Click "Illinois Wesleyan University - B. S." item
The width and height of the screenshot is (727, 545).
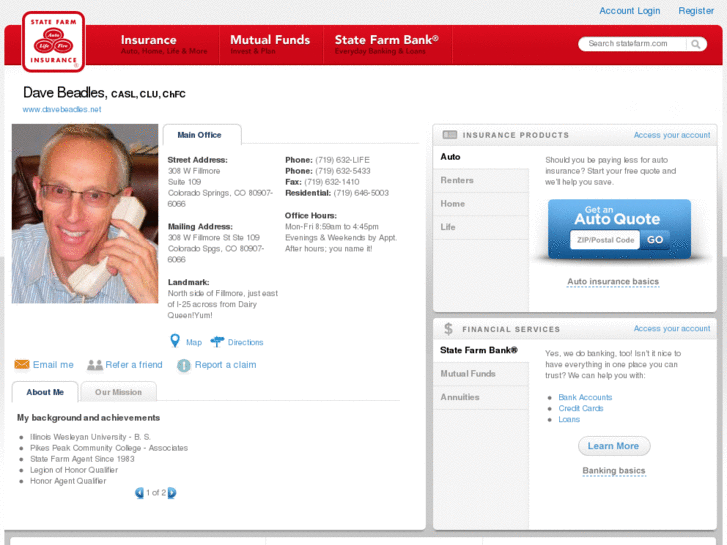point(90,437)
